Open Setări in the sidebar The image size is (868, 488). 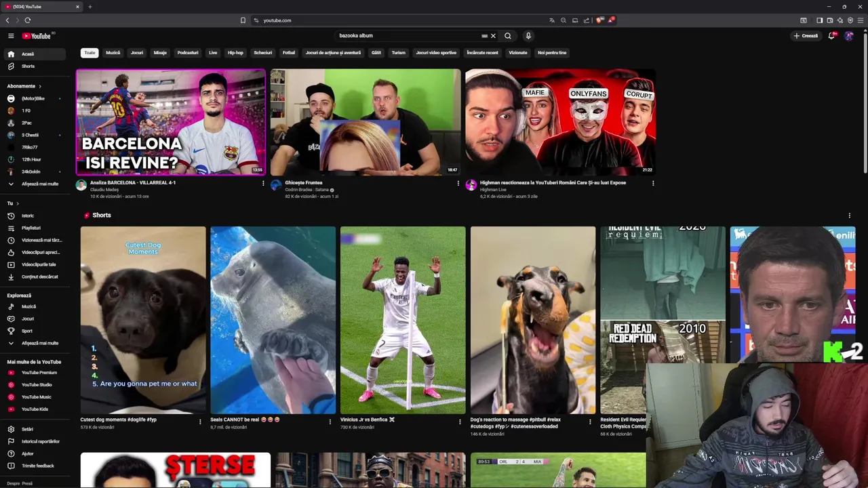[x=35, y=429]
